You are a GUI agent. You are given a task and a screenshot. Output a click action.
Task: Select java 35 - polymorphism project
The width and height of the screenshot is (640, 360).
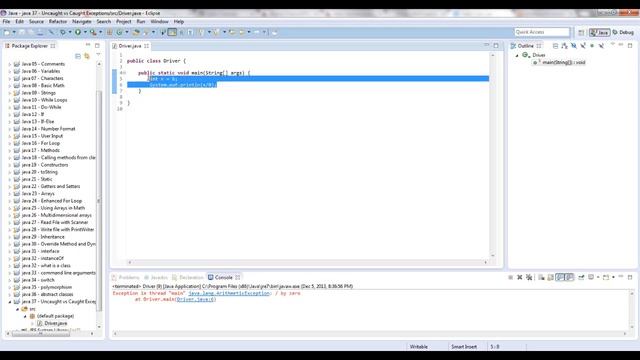click(47, 287)
